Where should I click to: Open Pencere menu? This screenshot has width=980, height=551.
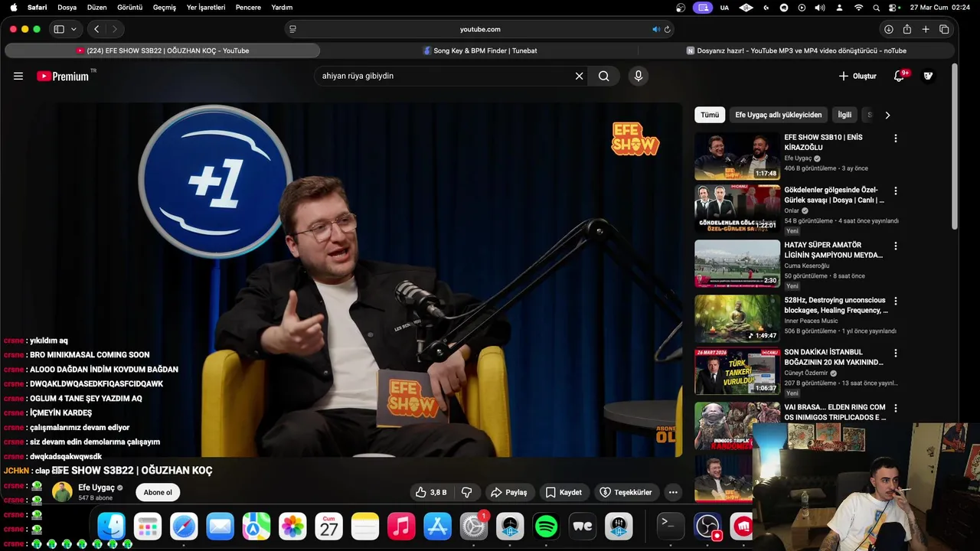(x=248, y=8)
